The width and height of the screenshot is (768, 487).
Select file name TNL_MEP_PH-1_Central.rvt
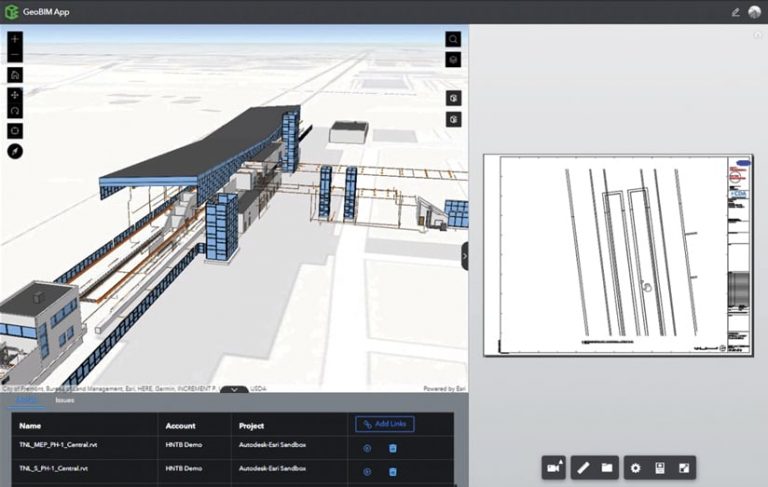click(x=58, y=445)
